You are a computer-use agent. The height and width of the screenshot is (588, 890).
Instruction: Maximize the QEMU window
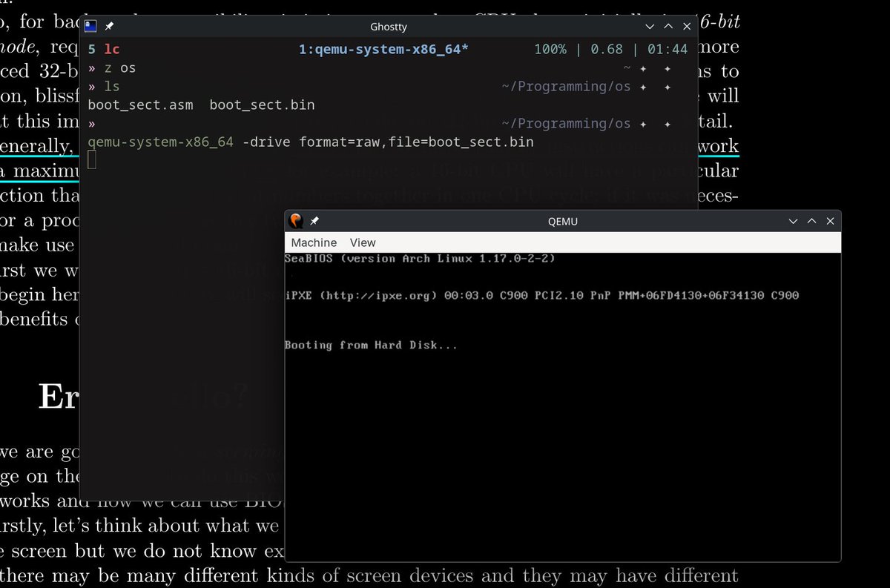(x=812, y=221)
